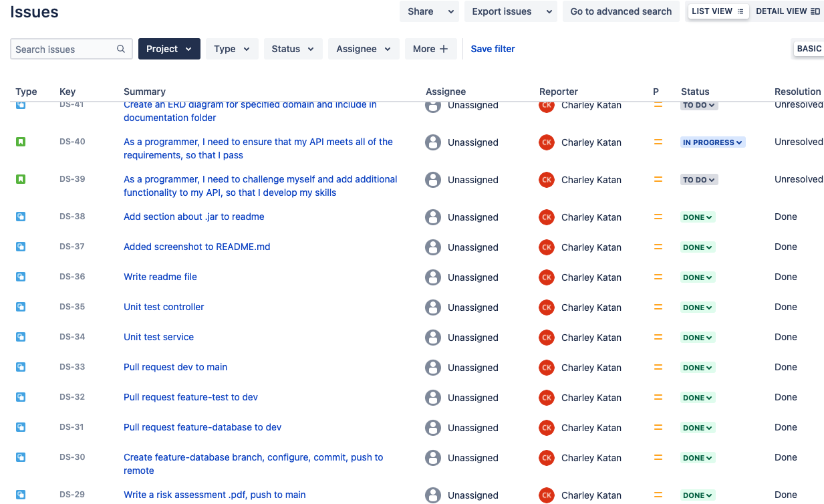Toggle the BASIC search mode
This screenshot has height=504, width=824.
[809, 48]
